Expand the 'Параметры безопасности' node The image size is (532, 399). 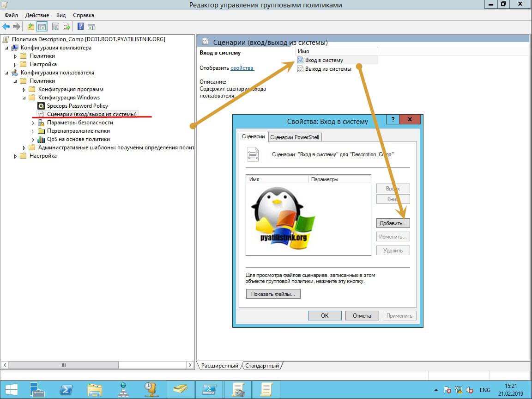(x=33, y=123)
